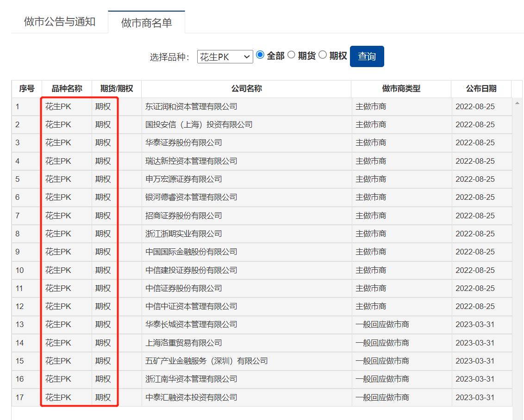The width and height of the screenshot is (524, 420).
Task: Click the scrollbar up arrow of the table
Action: pos(518,103)
